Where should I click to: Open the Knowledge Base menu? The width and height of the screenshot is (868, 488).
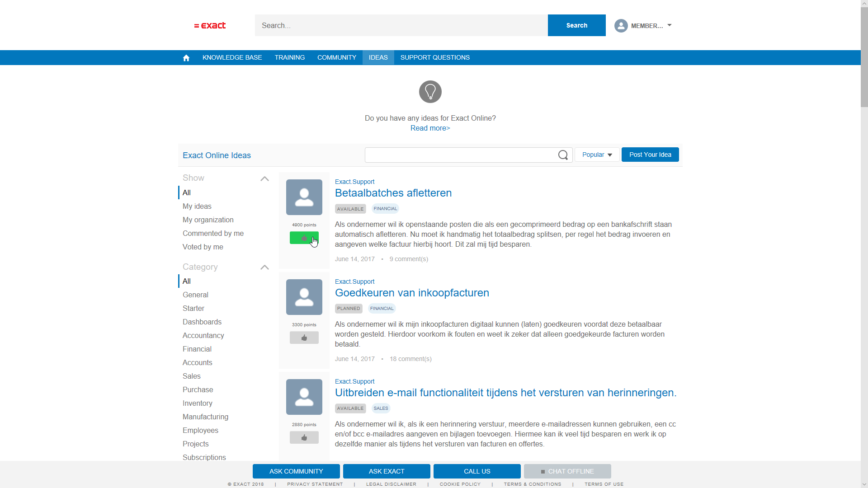point(232,57)
